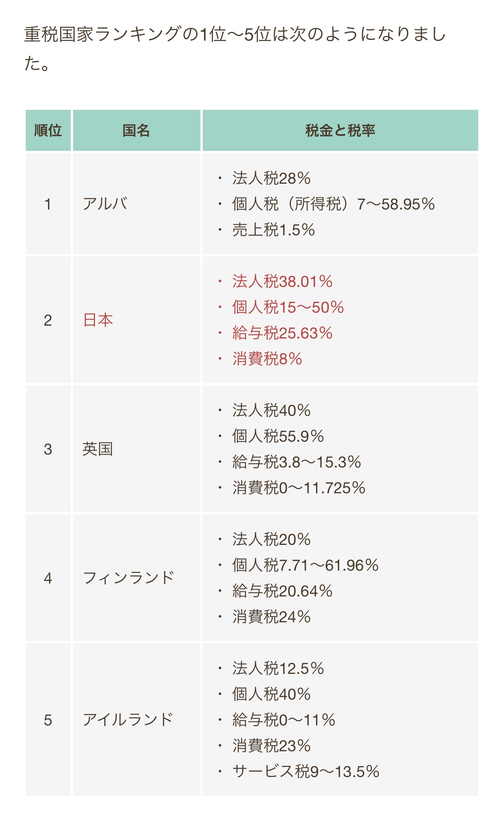Click the red 法人税38.01% entry

click(x=282, y=281)
